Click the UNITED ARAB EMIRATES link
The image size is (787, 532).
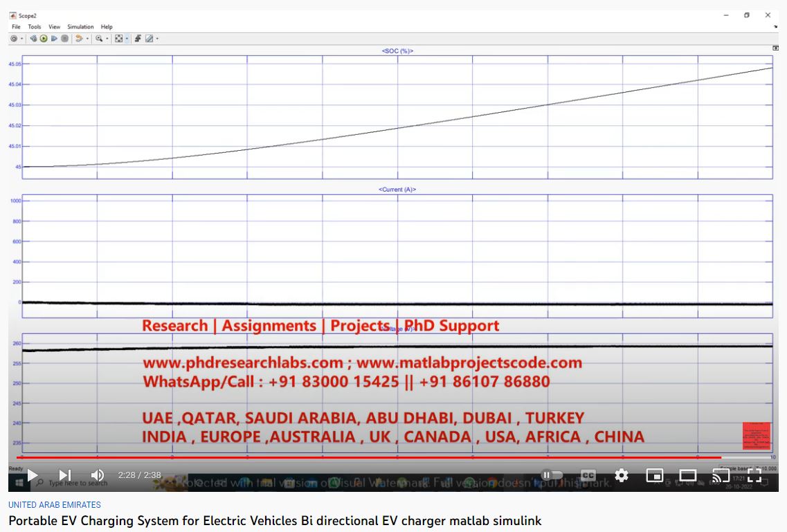click(55, 505)
